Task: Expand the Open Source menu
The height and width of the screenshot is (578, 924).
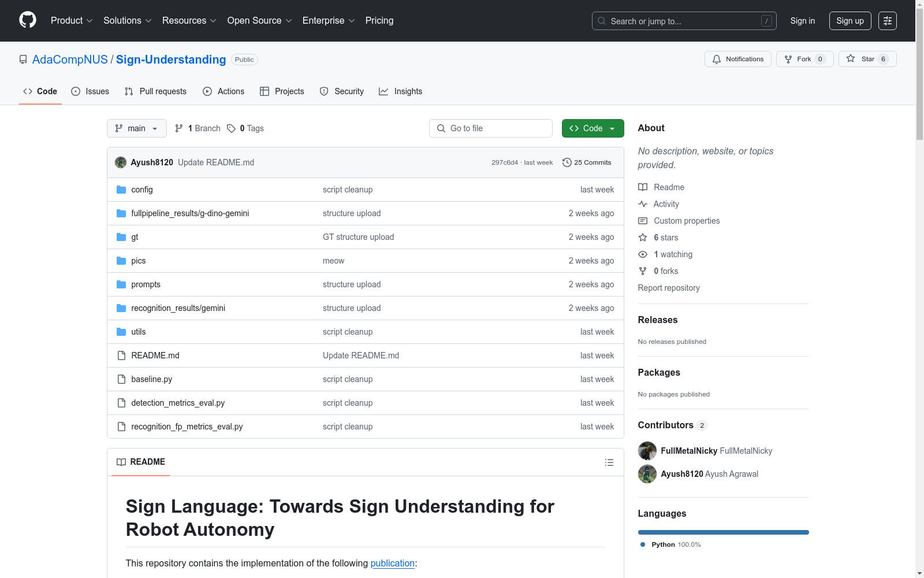Action: click(260, 20)
